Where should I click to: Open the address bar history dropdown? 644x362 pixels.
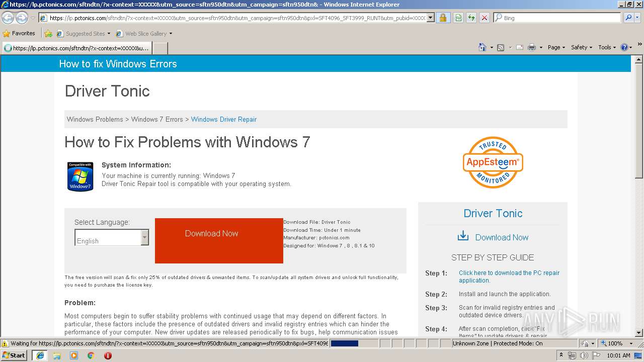pyautogui.click(x=430, y=18)
